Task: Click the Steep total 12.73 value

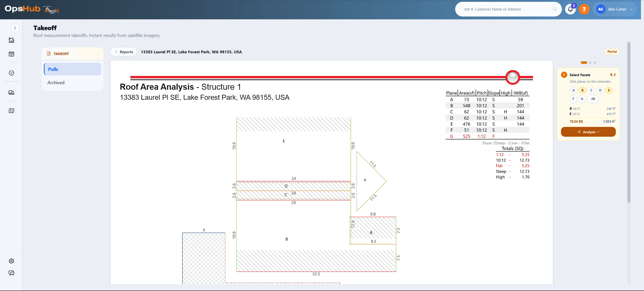Action: tap(524, 171)
